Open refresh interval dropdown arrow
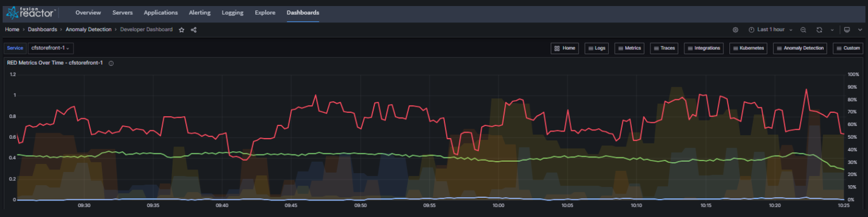This screenshot has width=868, height=217. (832, 30)
